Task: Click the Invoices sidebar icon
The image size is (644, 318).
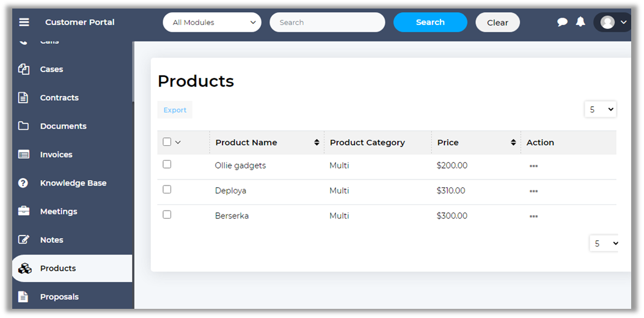Action: click(24, 155)
